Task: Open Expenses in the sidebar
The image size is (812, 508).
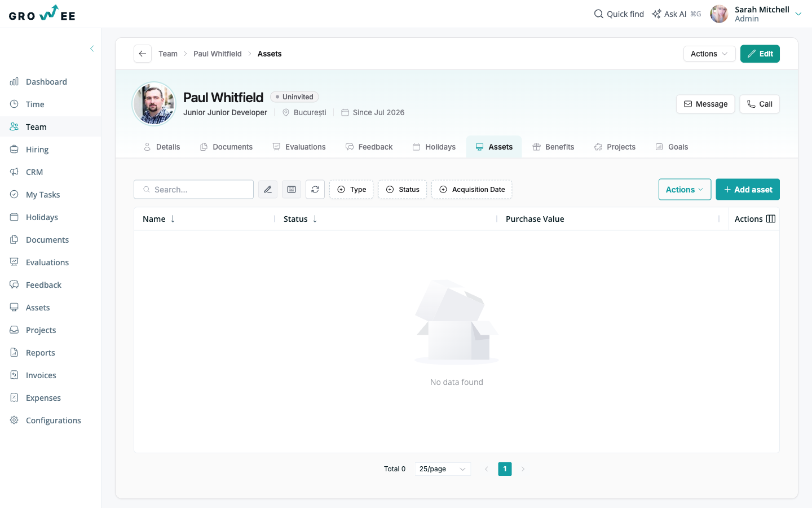Action: [x=50, y=398]
